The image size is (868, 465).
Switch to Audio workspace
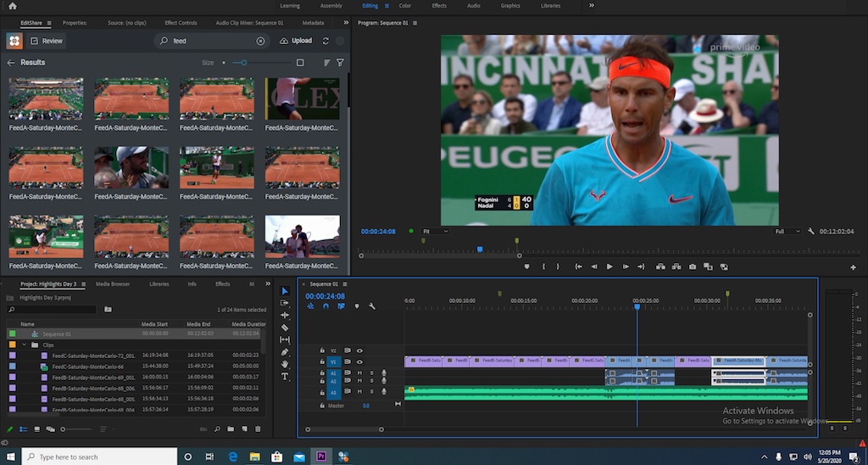(x=473, y=6)
